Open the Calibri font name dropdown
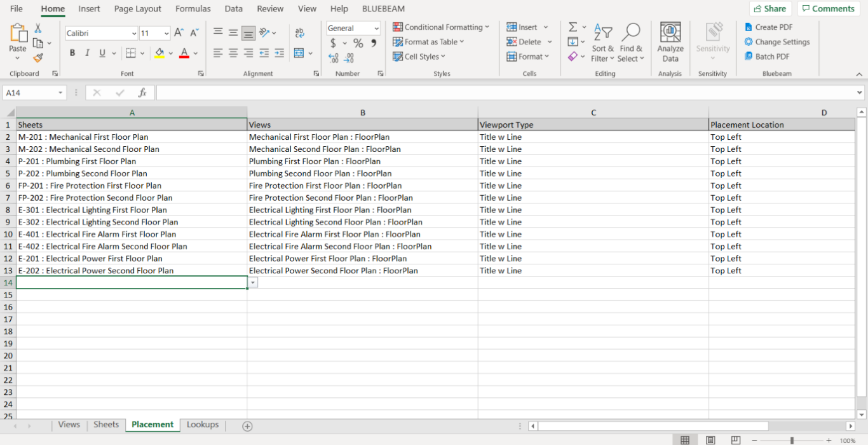The width and height of the screenshot is (868, 445). tap(134, 34)
